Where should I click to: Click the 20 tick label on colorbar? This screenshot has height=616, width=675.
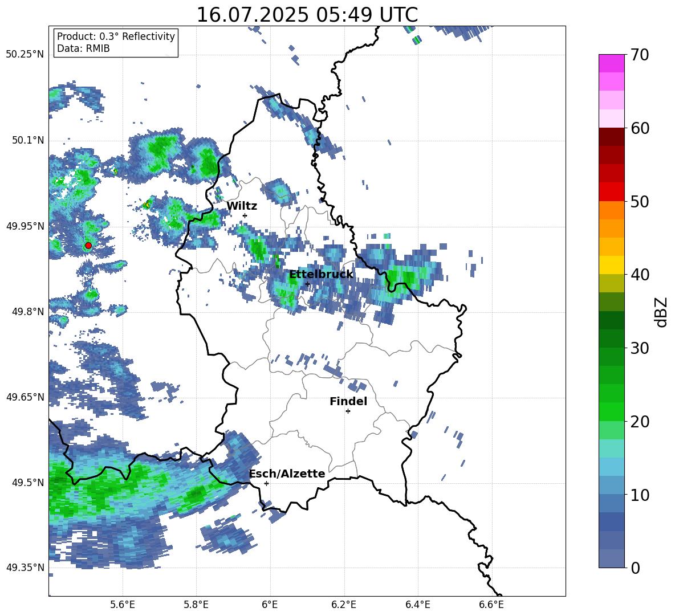[640, 422]
